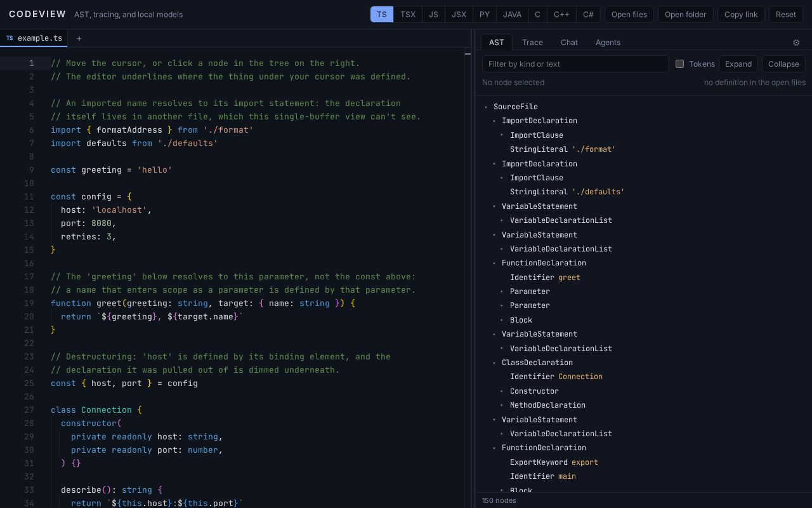This screenshot has height=508, width=812.
Task: Switch to the Trace tab
Action: [532, 43]
